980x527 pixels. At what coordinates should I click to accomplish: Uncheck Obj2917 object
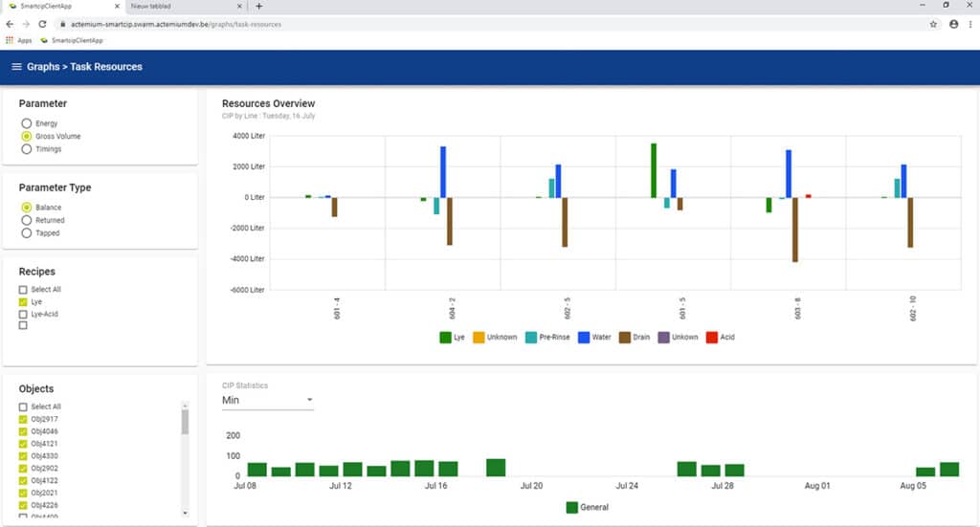pyautogui.click(x=23, y=420)
